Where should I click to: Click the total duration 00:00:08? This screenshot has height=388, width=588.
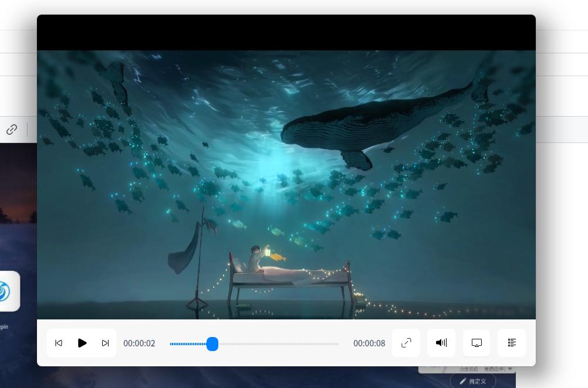pyautogui.click(x=369, y=343)
